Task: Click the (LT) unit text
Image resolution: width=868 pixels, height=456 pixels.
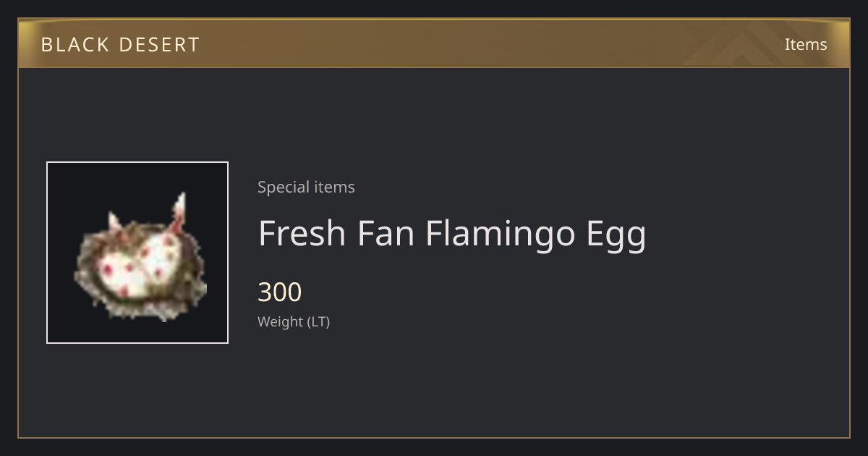Action: (319, 321)
